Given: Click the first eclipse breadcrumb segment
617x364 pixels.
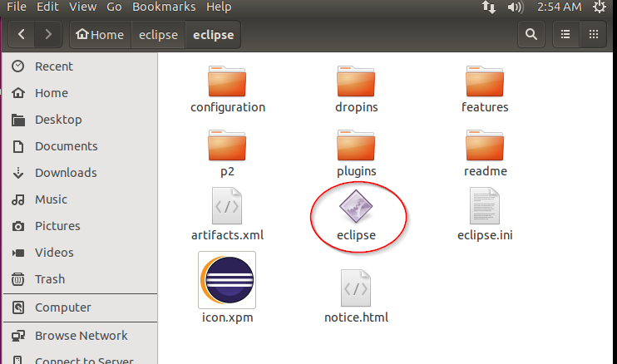Looking at the screenshot, I should [158, 35].
